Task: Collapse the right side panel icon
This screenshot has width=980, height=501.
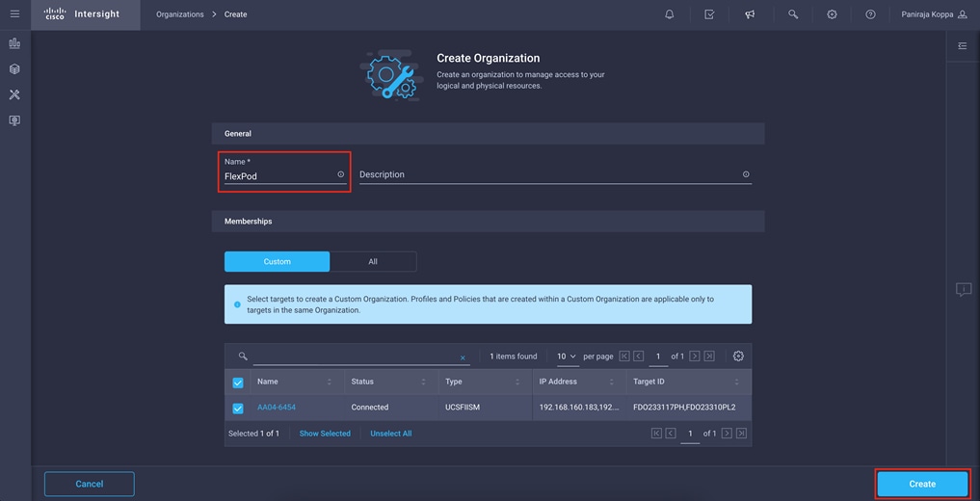Action: point(963,45)
